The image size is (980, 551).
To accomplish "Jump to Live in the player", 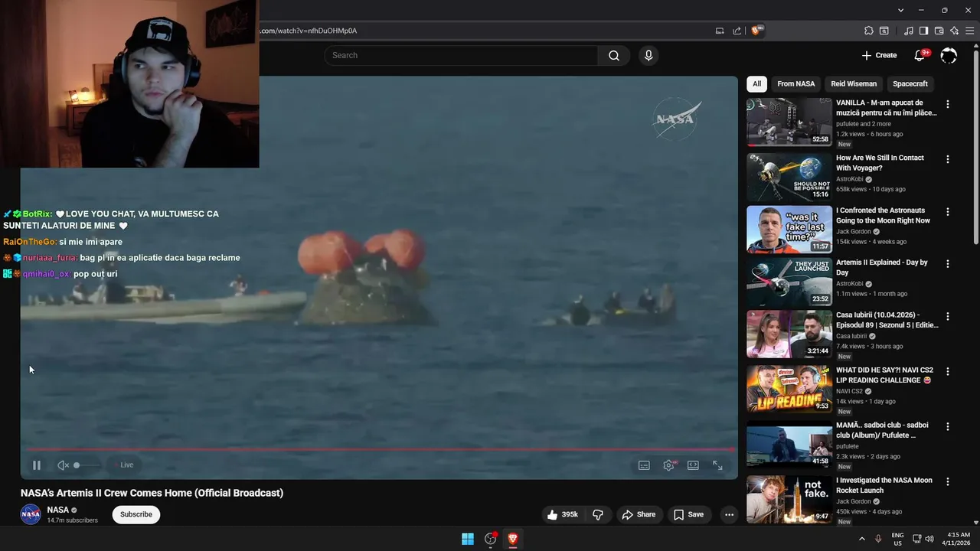I will [123, 465].
